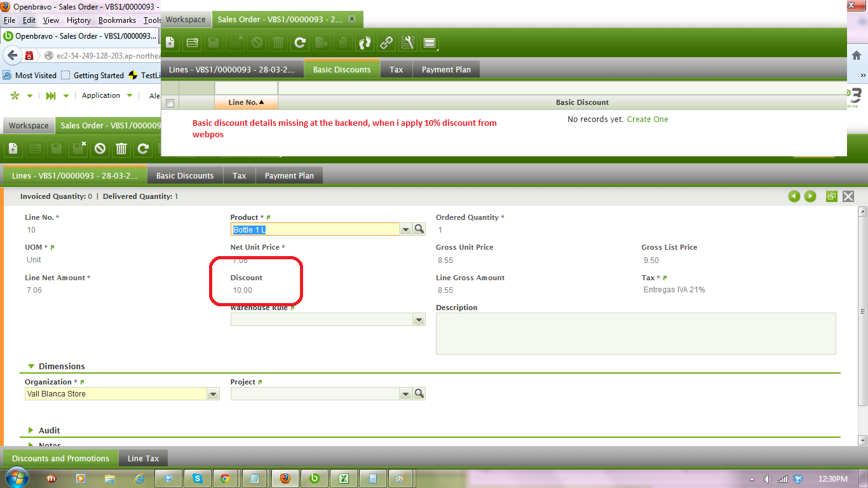Toggle form/grid view icon in inset toolbar
868x488 pixels.
[x=430, y=43]
